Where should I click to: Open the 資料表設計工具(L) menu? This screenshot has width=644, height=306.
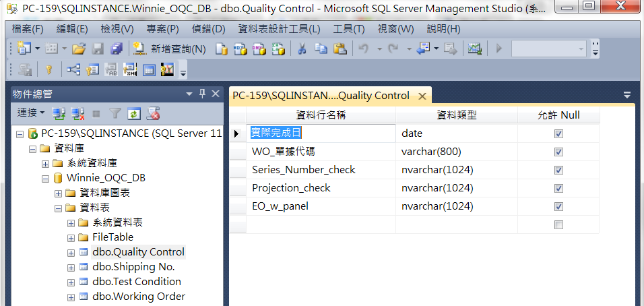point(279,29)
